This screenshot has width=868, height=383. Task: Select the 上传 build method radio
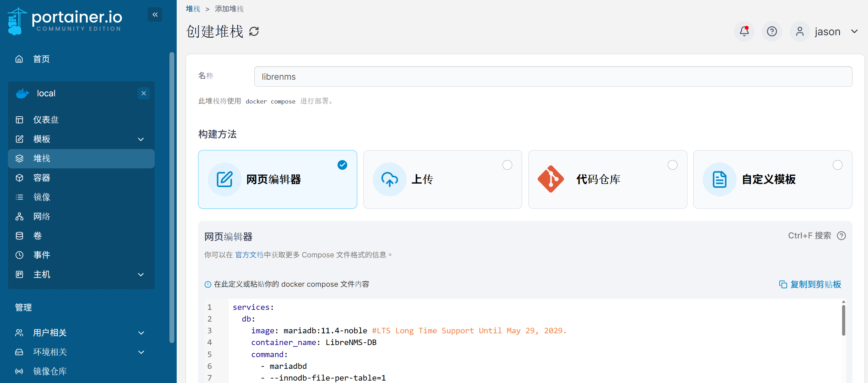(507, 165)
